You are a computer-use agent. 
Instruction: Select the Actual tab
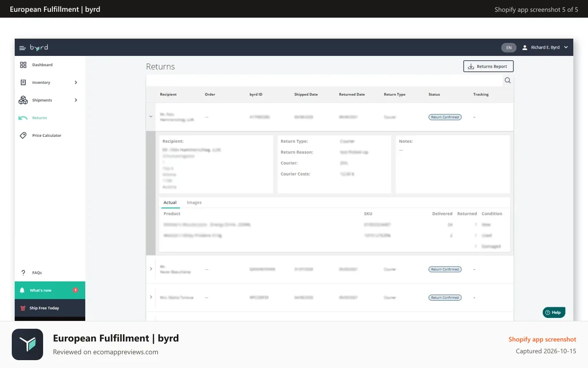[170, 203]
